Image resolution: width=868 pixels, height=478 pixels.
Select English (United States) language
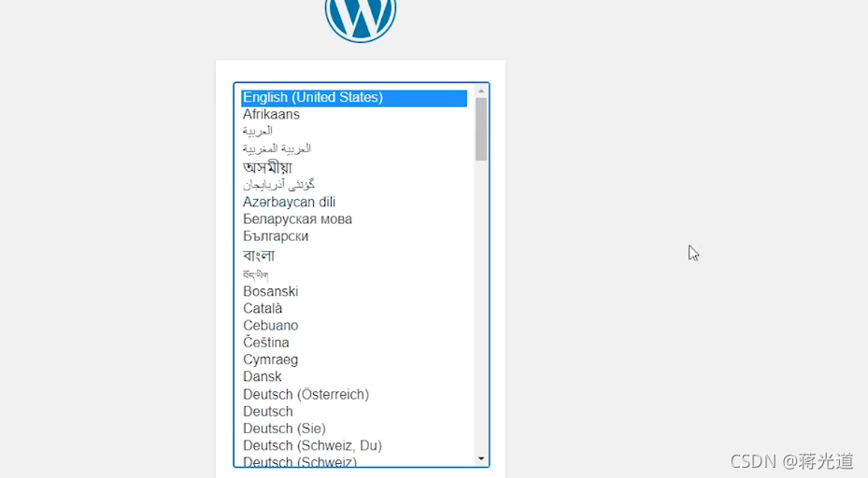coord(354,97)
